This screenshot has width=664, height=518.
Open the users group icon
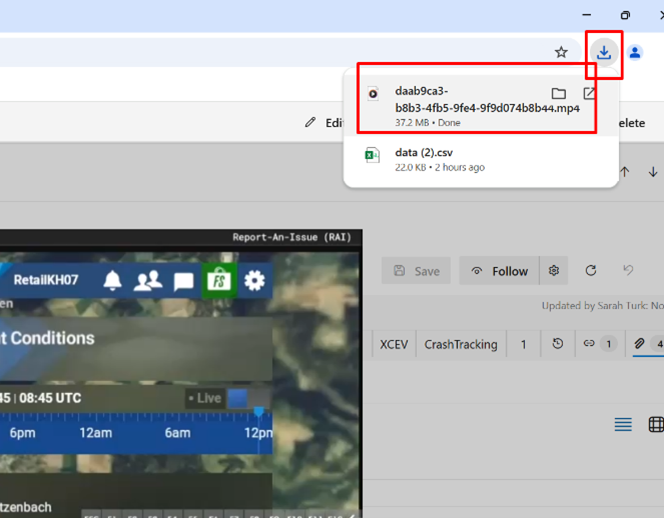pyautogui.click(x=148, y=280)
